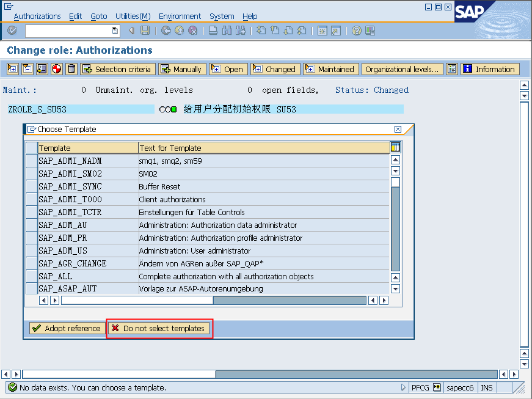The height and width of the screenshot is (399, 532).
Task: Click the table column settings icon
Action: point(395,147)
